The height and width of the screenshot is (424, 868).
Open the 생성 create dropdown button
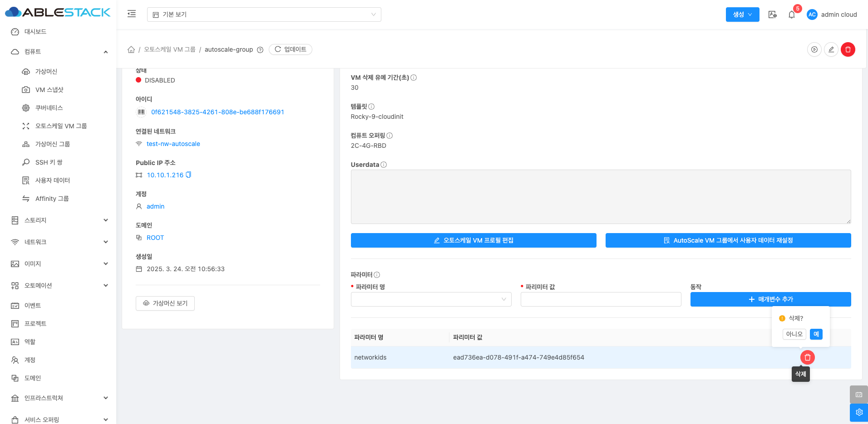742,15
